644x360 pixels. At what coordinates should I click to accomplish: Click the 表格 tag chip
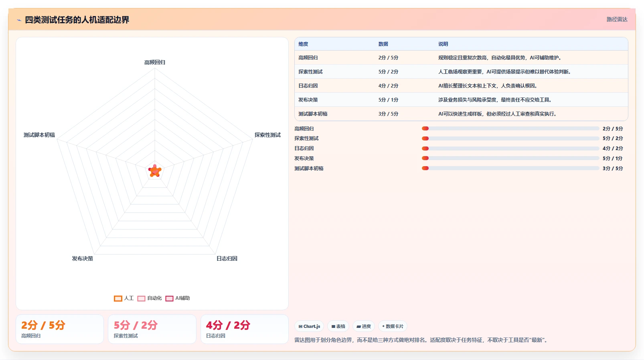[338, 326]
